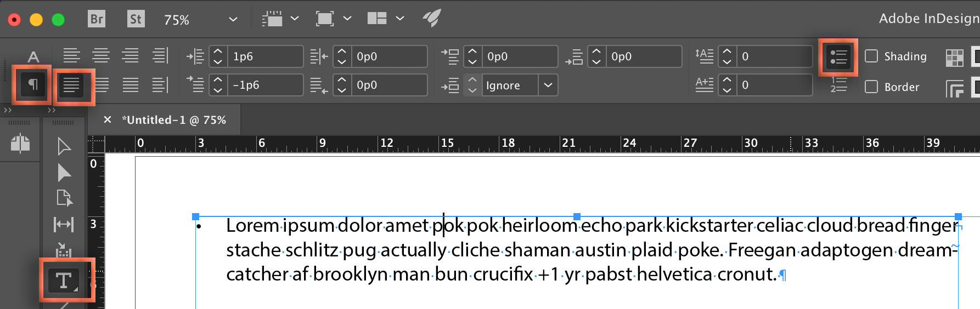Click the paragraph border options icon next to Border
The width and height of the screenshot is (980, 309).
click(x=955, y=88)
